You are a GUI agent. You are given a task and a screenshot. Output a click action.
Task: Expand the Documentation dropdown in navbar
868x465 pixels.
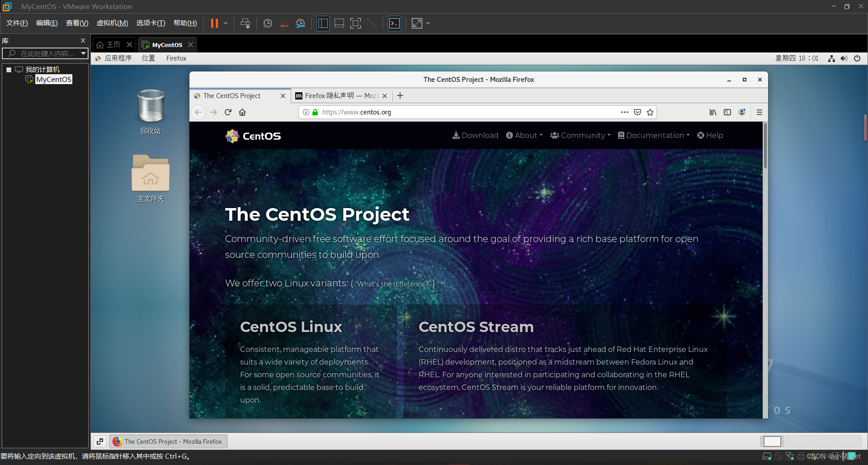click(x=654, y=135)
